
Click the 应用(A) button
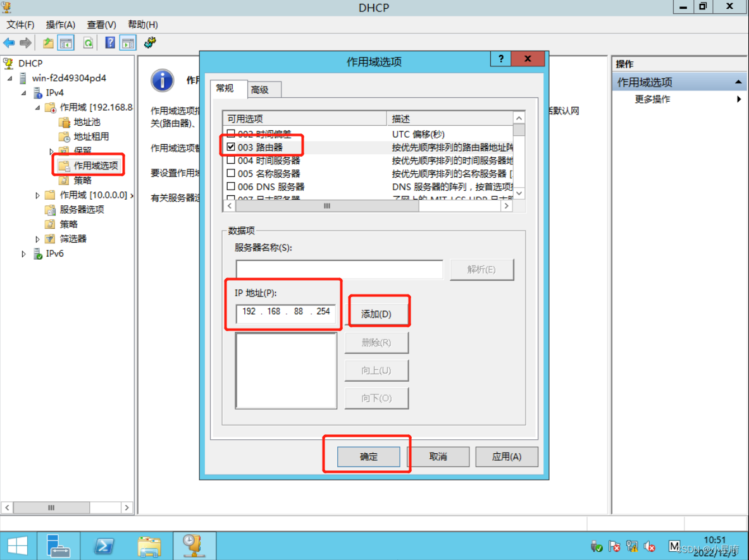506,457
